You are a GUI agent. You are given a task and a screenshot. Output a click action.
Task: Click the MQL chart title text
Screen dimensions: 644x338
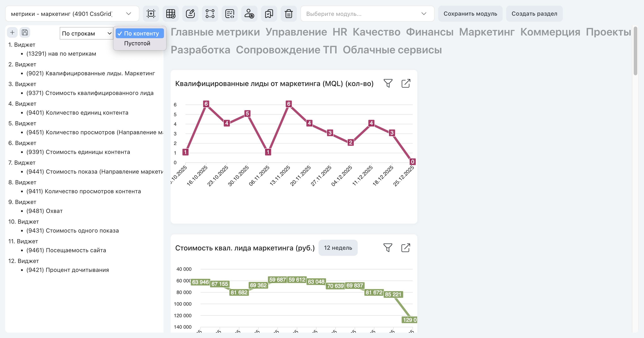(x=274, y=84)
